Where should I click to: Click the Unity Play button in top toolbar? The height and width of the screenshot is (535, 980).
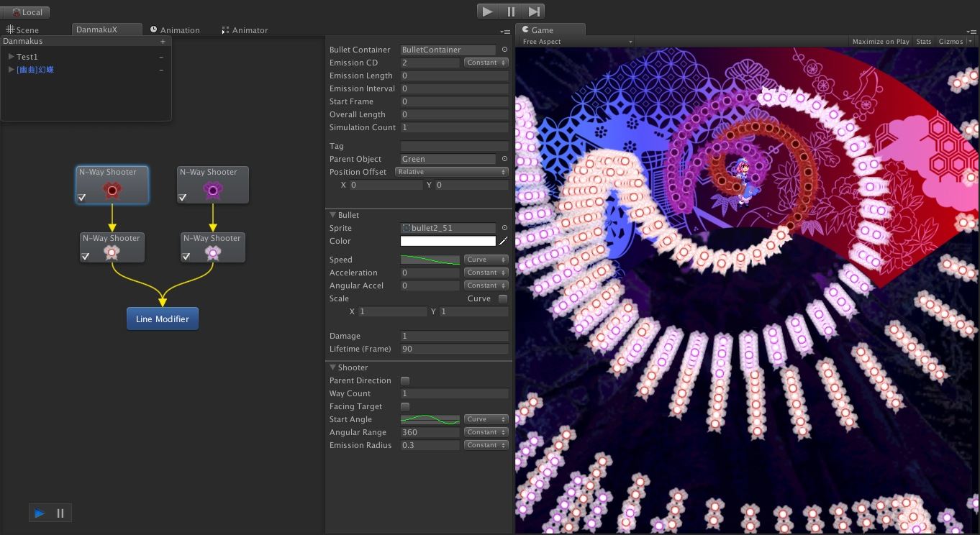tap(488, 12)
